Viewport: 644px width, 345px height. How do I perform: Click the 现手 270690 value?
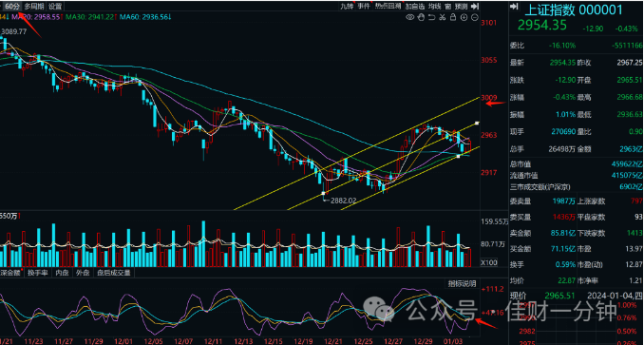pos(562,131)
